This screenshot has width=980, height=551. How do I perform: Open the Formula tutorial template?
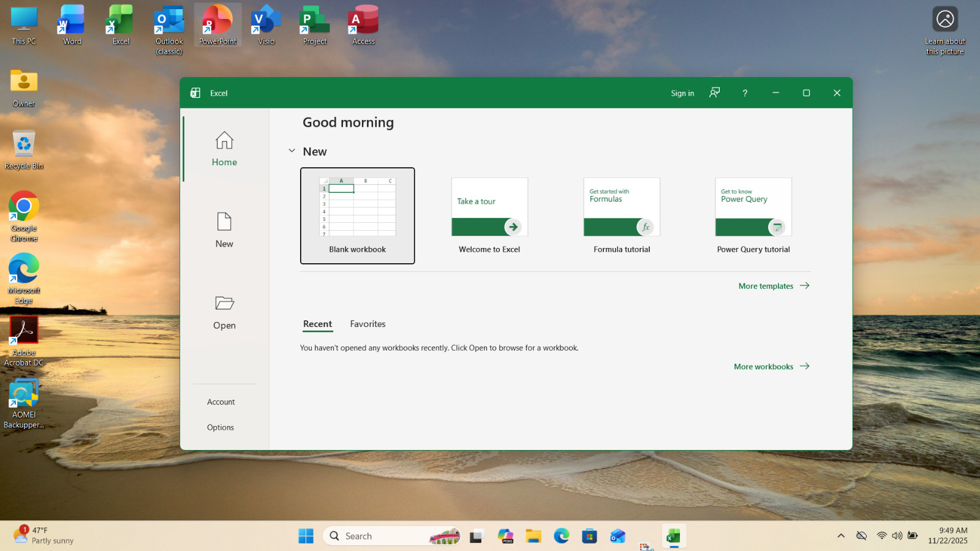point(622,216)
